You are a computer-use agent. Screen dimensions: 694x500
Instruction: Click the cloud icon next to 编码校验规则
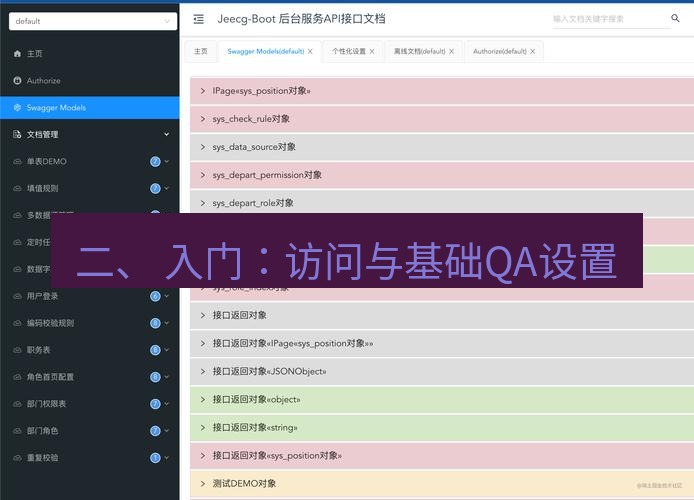pos(17,323)
